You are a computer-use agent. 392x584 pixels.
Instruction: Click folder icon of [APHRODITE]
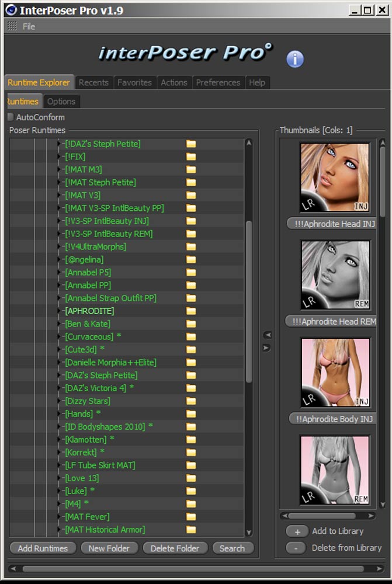click(x=191, y=311)
